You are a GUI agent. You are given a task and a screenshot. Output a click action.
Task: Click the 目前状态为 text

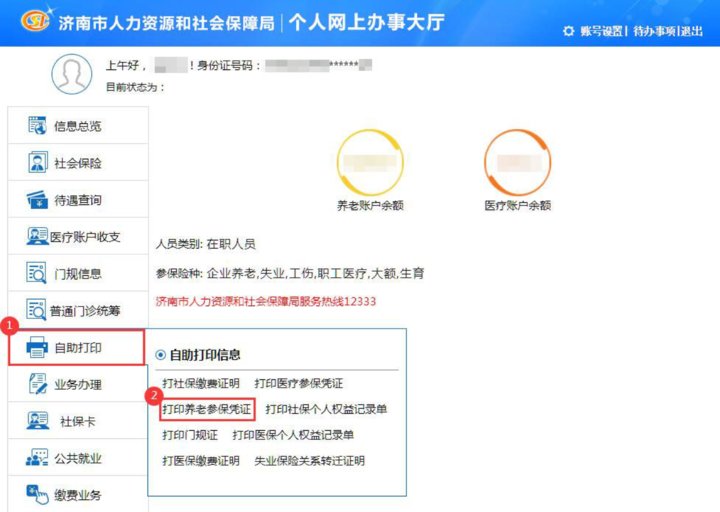pyautogui.click(x=135, y=87)
